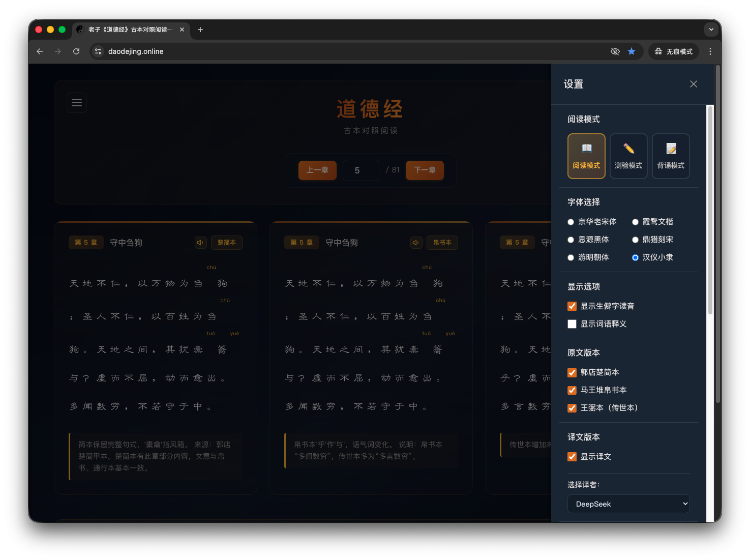
Task: Uncheck 显示生僻字读音 pronunciation display
Action: click(572, 306)
